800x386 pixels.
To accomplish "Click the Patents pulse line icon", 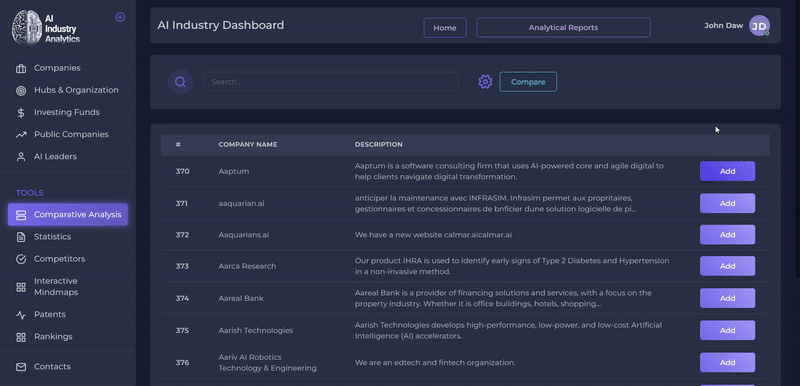I will click(21, 315).
